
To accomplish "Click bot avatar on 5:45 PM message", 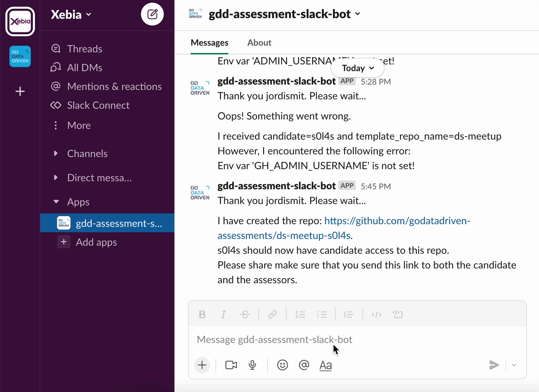I will pos(200,193).
